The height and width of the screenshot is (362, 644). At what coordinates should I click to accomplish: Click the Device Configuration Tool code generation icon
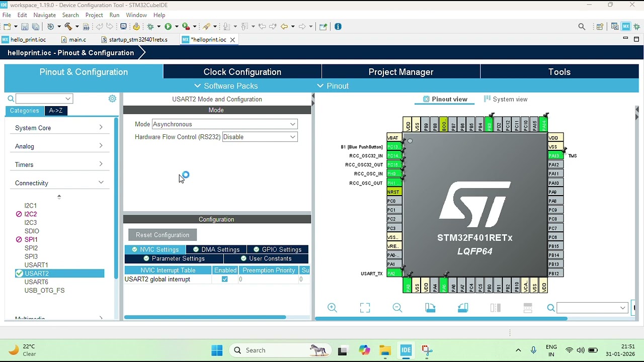[x=136, y=27]
